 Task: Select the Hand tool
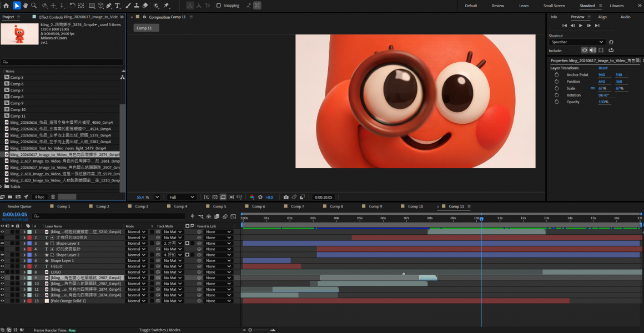(x=26, y=6)
